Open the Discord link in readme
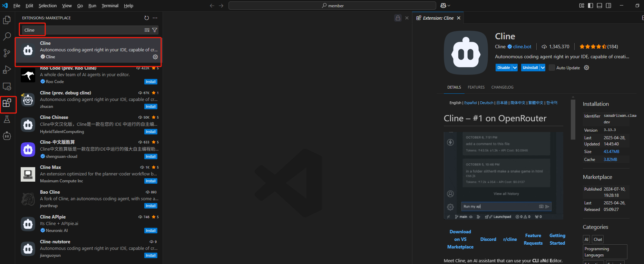This screenshot has height=264, width=644. tap(488, 239)
